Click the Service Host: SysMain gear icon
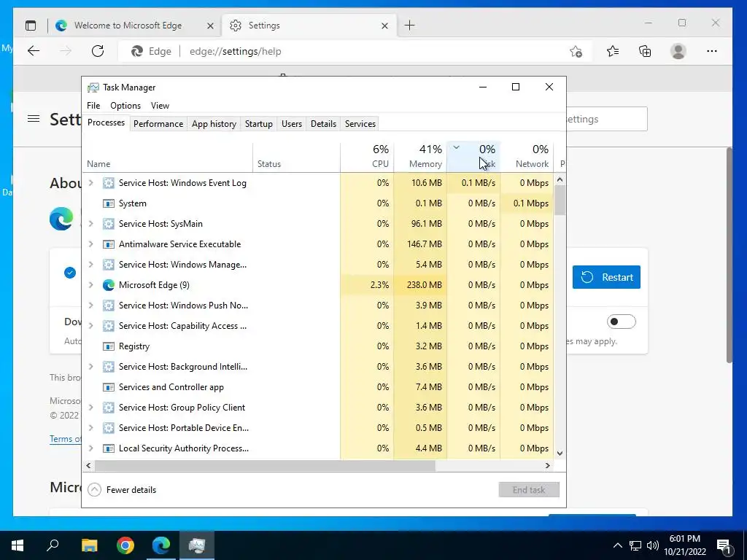 109,224
